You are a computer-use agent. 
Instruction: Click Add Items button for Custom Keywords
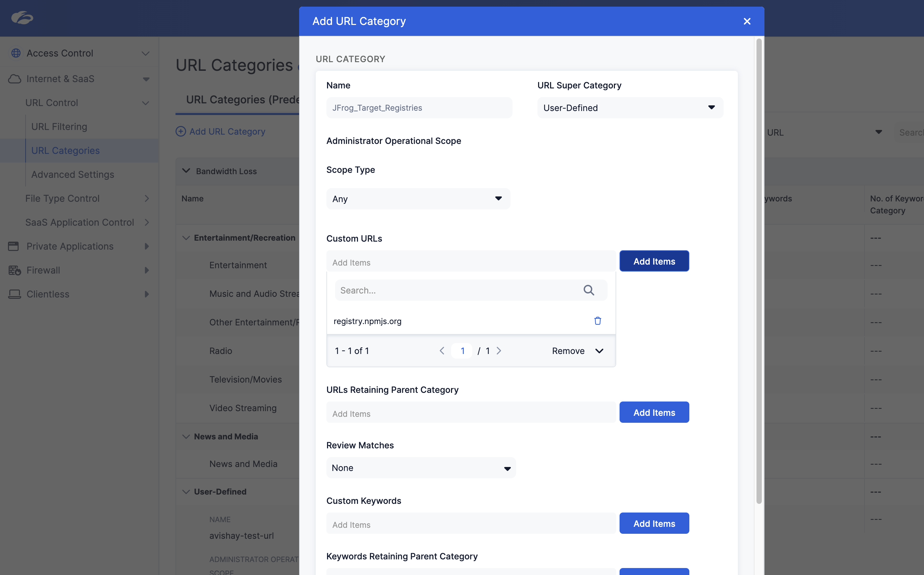(x=654, y=524)
